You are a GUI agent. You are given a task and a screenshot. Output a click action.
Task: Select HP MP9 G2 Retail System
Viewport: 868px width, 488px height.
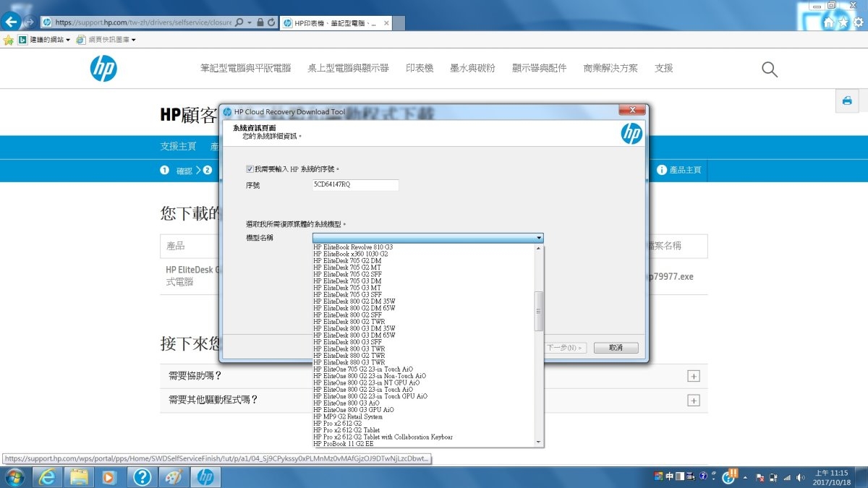(x=348, y=416)
